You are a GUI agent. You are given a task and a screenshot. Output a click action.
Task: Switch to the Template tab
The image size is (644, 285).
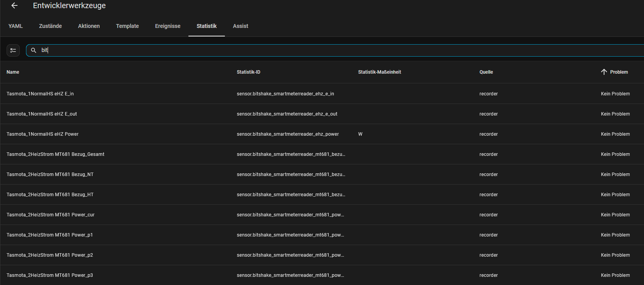pyautogui.click(x=127, y=26)
